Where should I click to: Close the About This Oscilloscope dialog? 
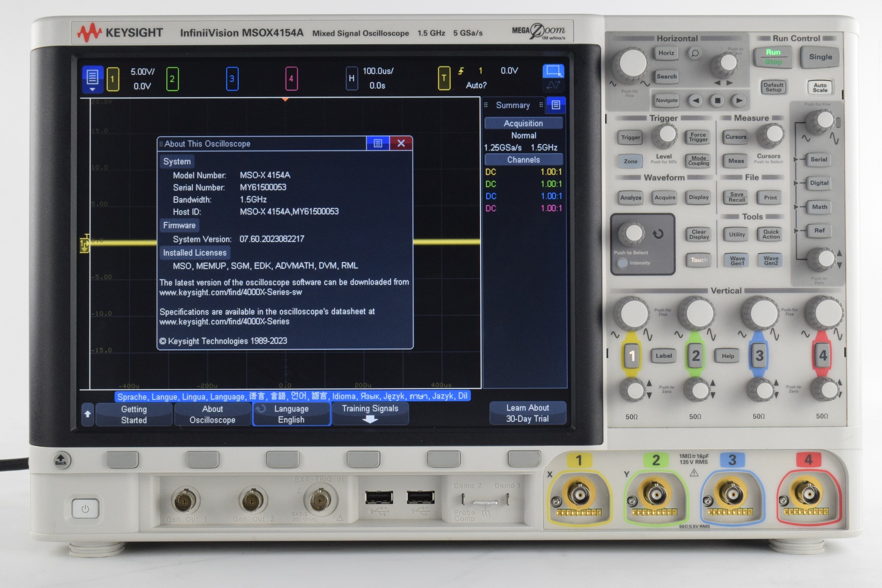click(401, 143)
